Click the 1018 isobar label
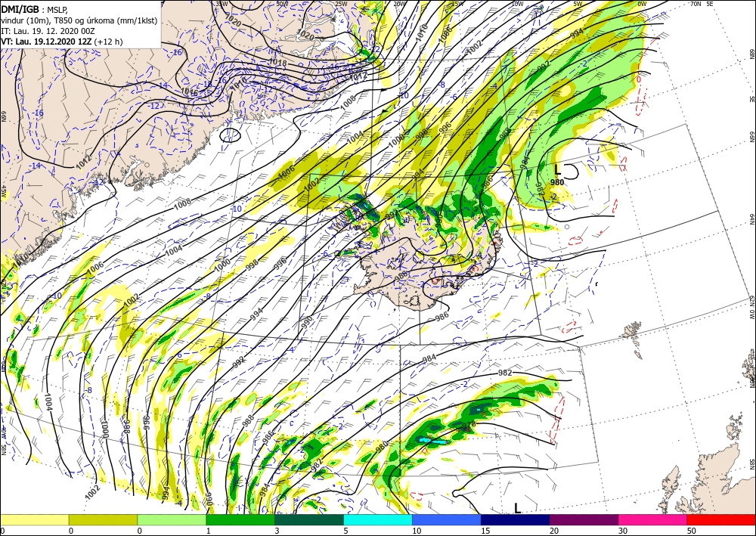Viewport: 756px width, 536px height. coord(277,63)
